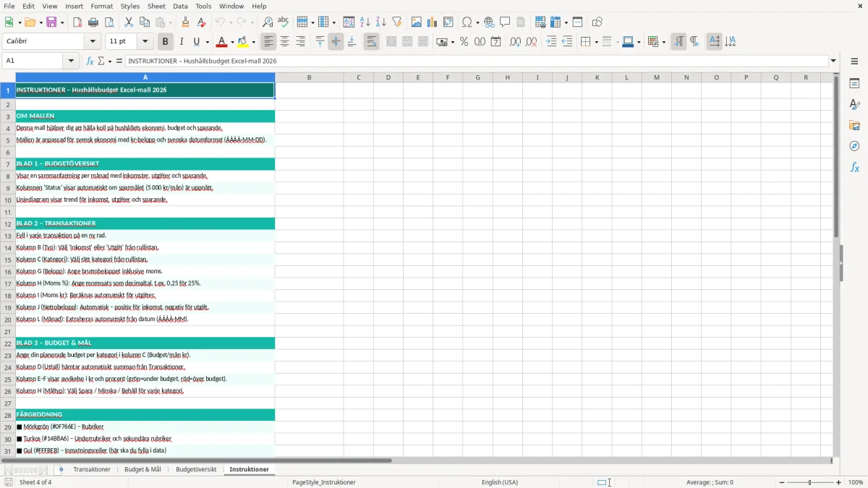Add a decimal place
Image resolution: width=868 pixels, height=488 pixels.
[515, 42]
